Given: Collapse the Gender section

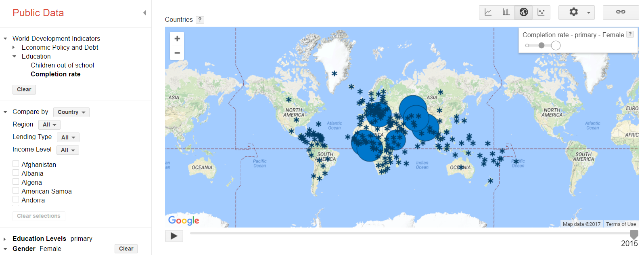Looking at the screenshot, I should (5, 249).
